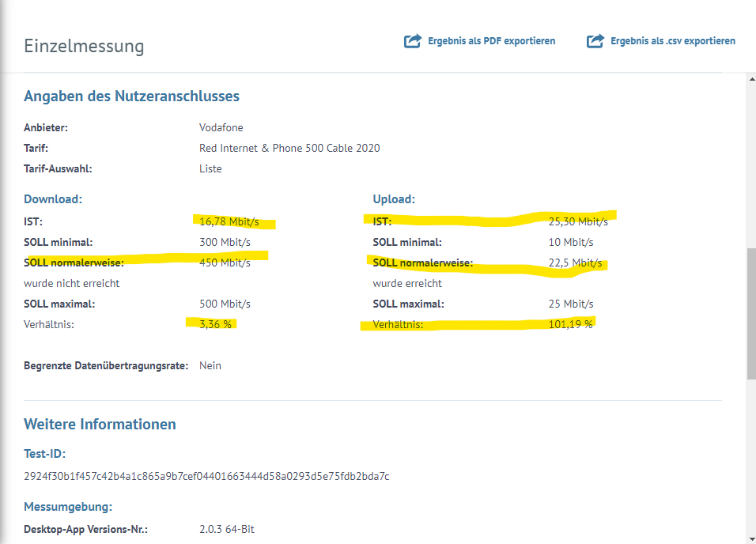
Task: Click the 'Tarif:' label
Action: (x=36, y=148)
